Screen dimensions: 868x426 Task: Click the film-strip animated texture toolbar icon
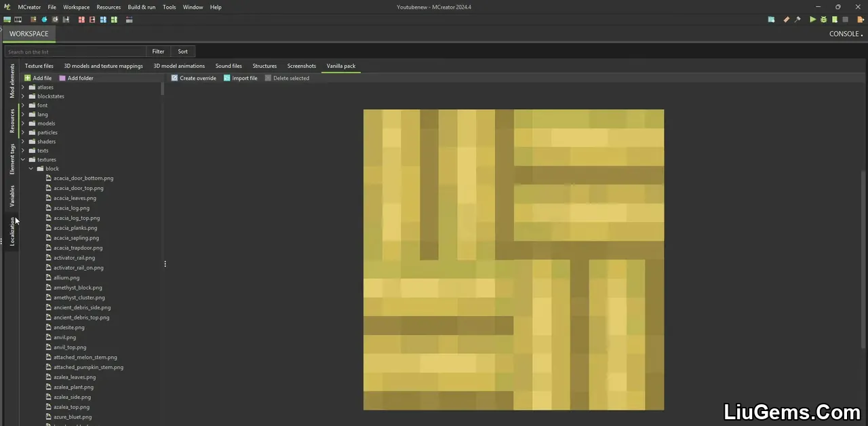18,20
